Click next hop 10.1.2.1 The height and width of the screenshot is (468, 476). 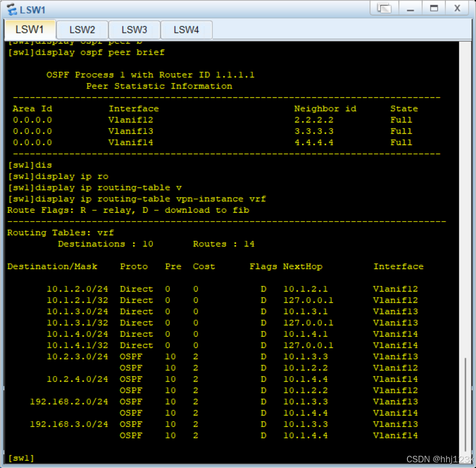pos(306,289)
